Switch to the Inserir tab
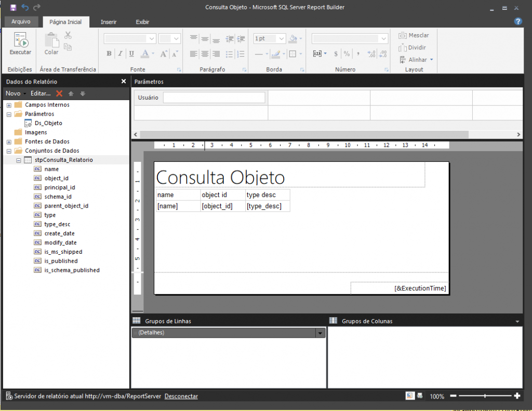532x411 pixels. (109, 22)
